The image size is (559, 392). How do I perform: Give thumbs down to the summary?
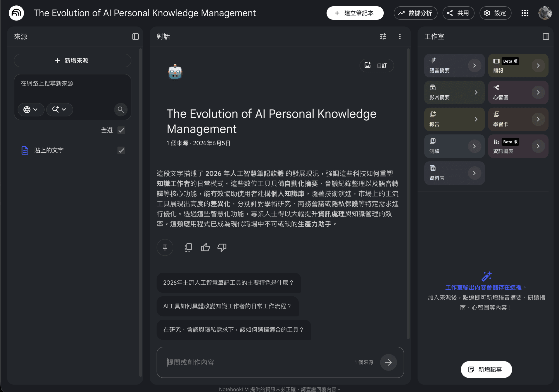click(222, 248)
